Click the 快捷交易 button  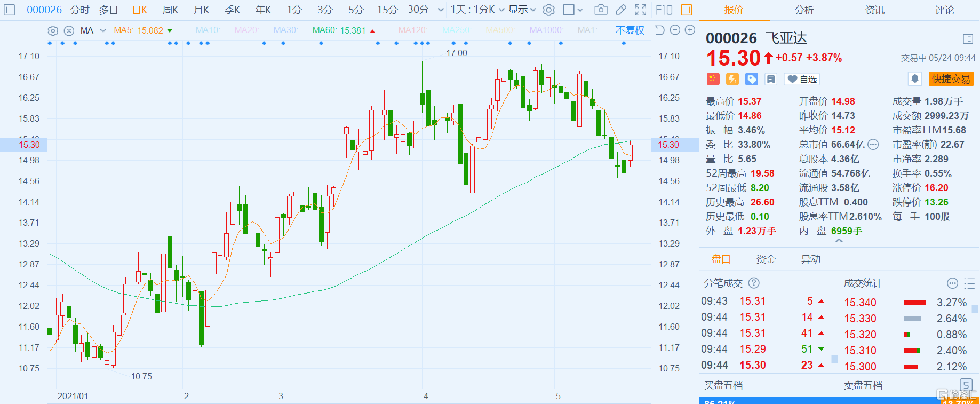(951, 79)
